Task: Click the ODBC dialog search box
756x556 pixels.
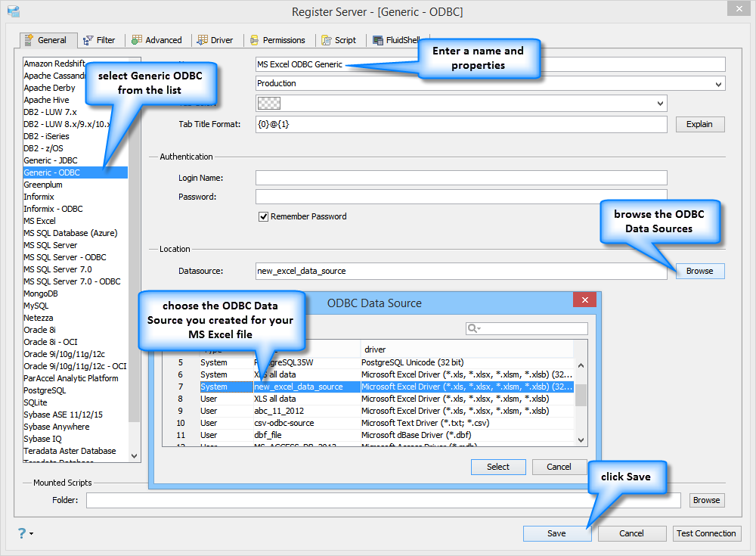Action: pyautogui.click(x=526, y=328)
